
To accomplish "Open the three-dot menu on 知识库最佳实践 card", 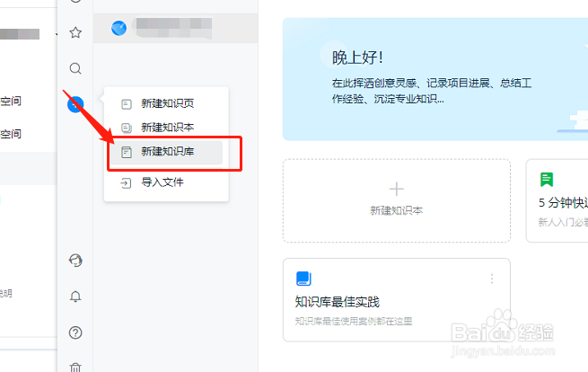I will [492, 279].
